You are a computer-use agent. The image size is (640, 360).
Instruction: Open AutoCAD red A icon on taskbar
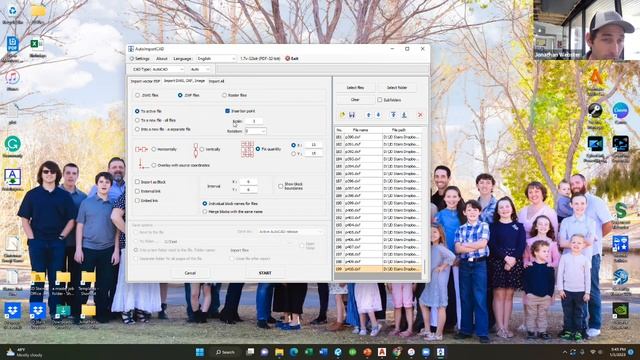(382, 352)
